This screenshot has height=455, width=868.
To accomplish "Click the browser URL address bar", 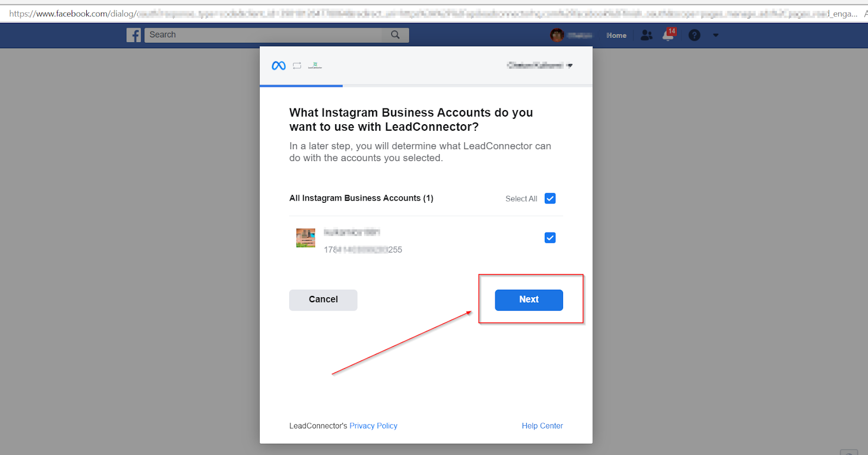I will (x=434, y=14).
